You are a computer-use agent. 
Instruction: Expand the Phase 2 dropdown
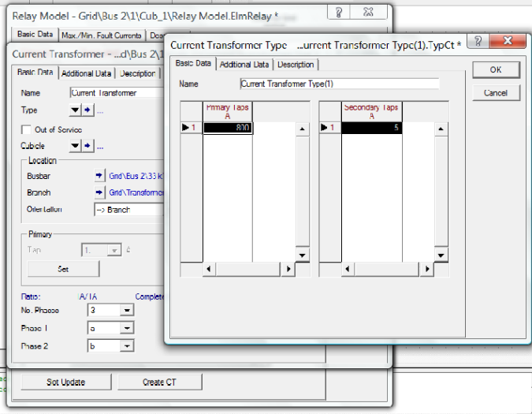coord(126,346)
